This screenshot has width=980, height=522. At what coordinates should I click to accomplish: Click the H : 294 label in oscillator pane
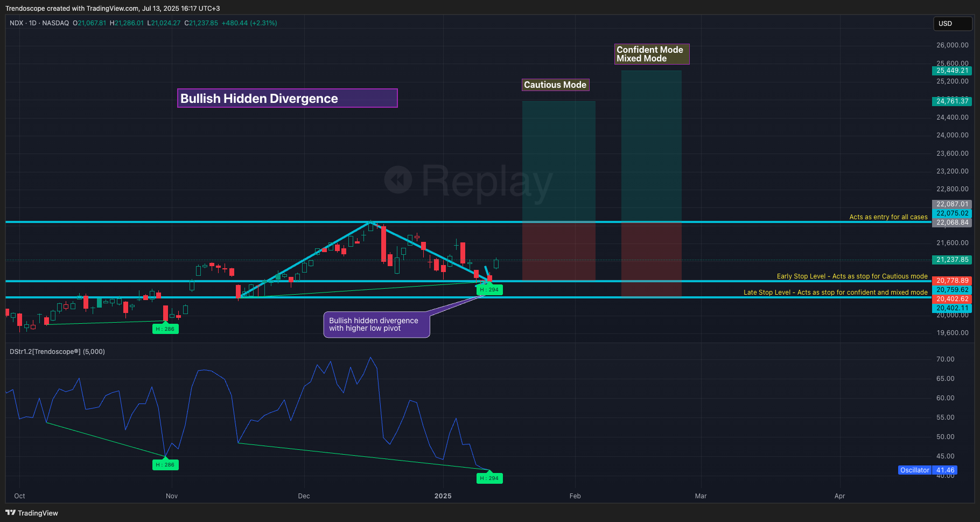tap(489, 478)
